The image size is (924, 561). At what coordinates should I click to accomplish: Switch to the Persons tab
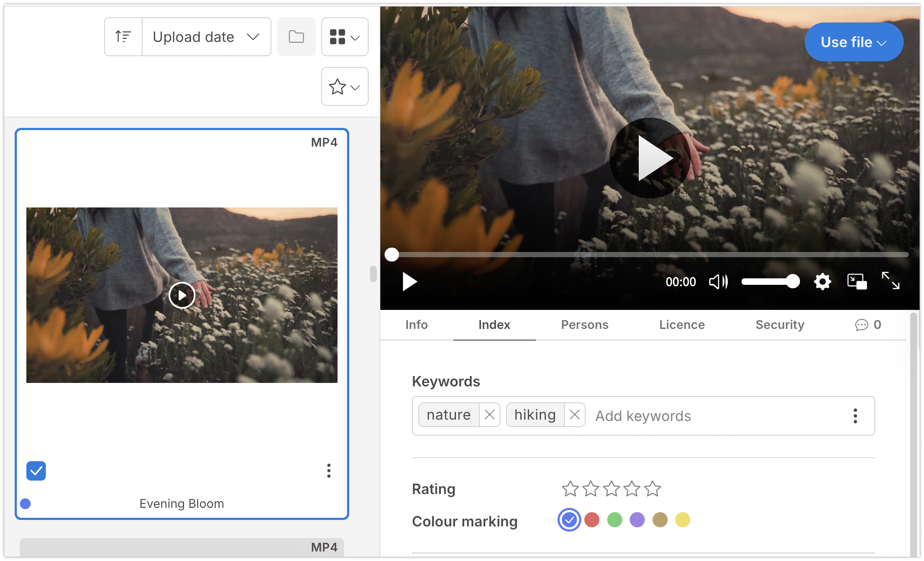click(584, 325)
